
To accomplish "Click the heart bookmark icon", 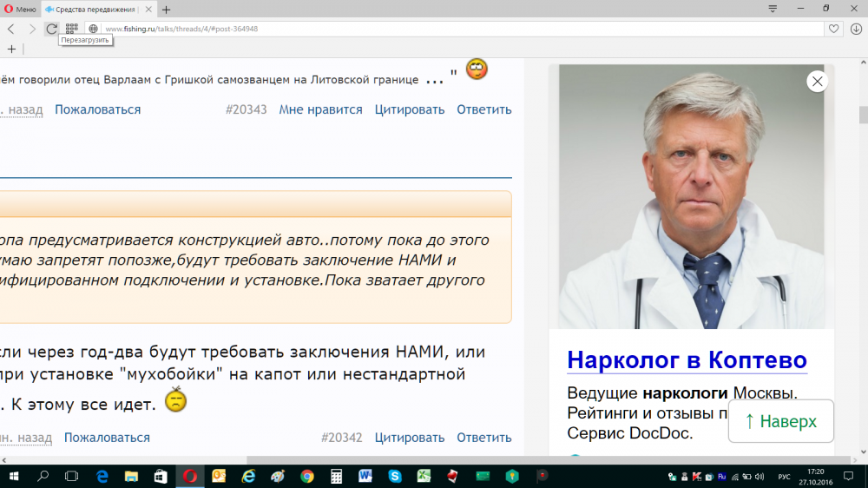I will click(833, 29).
